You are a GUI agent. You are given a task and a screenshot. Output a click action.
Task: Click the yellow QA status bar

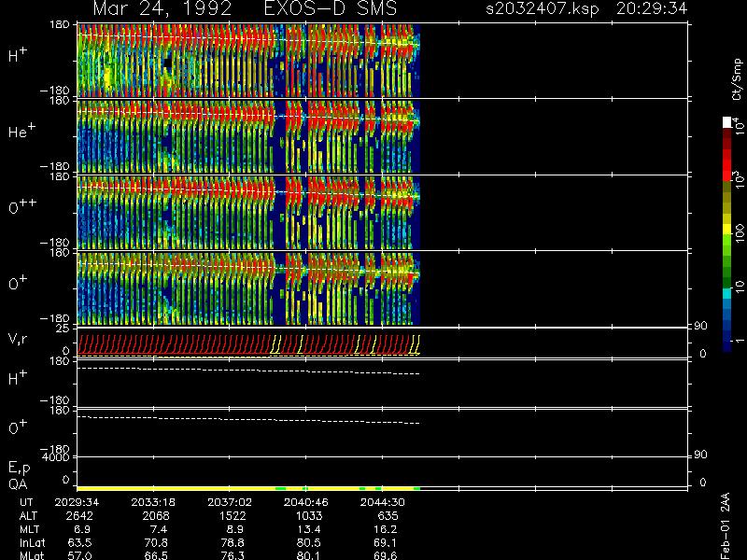pyautogui.click(x=248, y=488)
